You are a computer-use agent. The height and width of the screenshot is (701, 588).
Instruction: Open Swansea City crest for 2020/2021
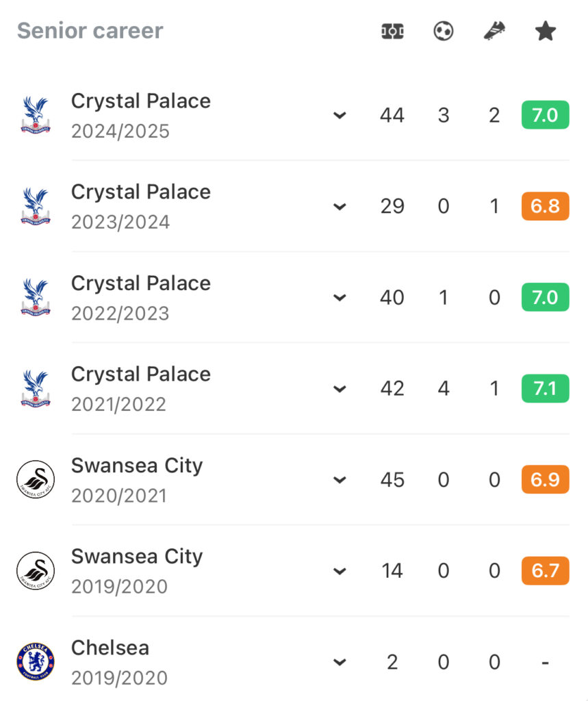point(36,480)
